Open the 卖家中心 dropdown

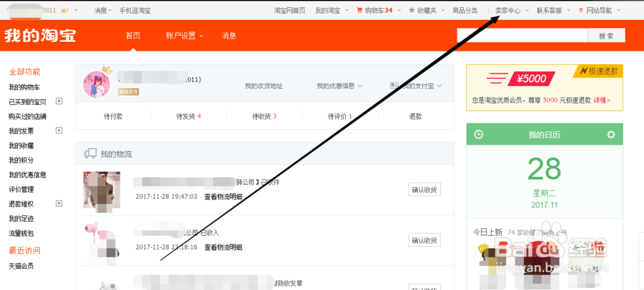(527, 11)
